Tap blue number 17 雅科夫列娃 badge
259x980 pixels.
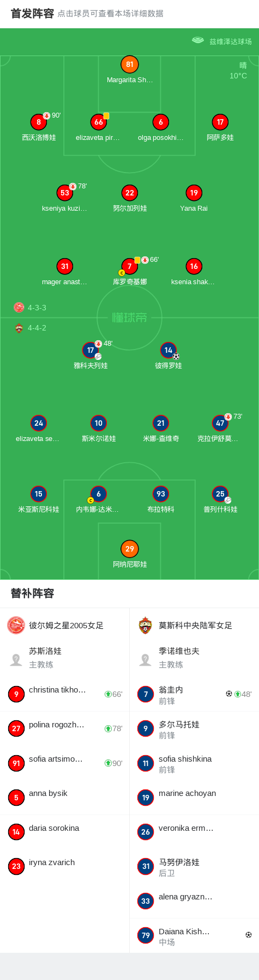[91, 350]
